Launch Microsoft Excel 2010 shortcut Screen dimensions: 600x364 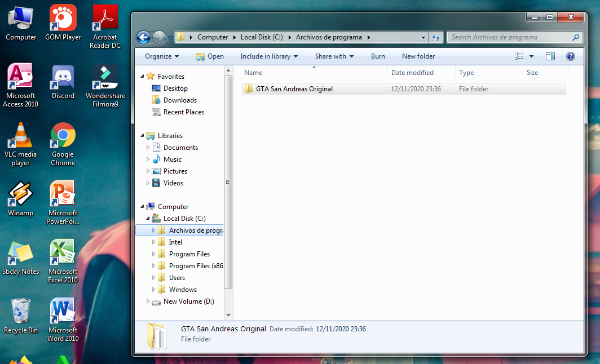tap(63, 261)
